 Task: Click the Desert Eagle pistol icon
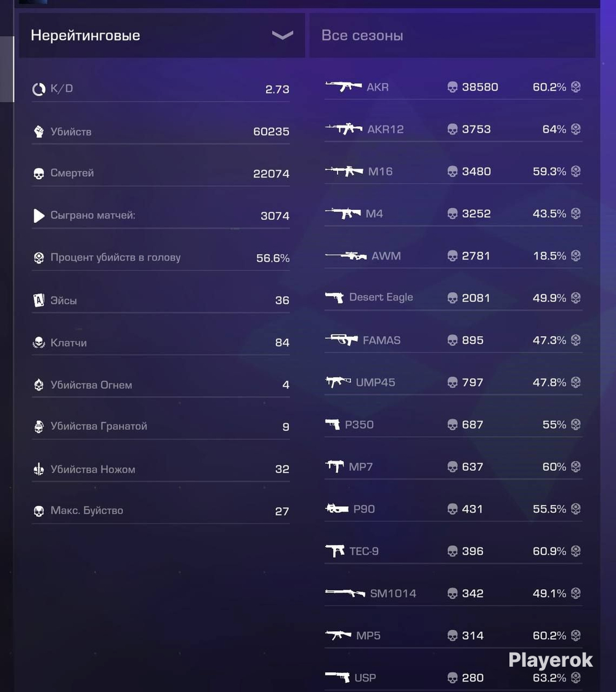(x=334, y=297)
